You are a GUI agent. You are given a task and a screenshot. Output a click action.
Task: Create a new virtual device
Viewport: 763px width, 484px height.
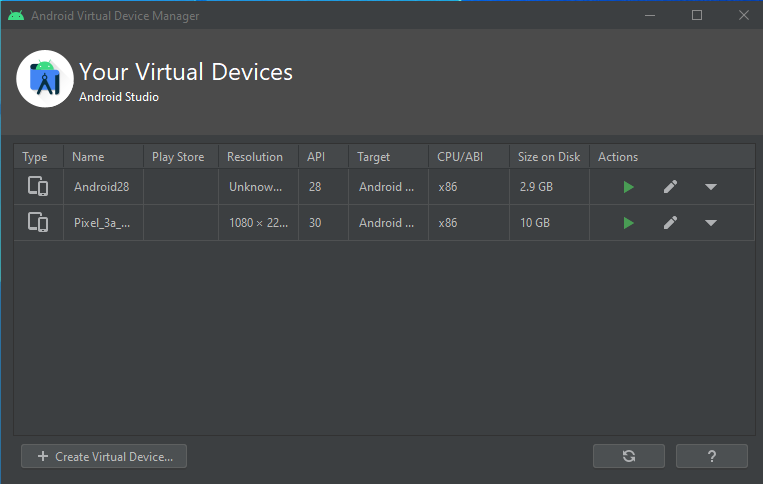tap(104, 456)
